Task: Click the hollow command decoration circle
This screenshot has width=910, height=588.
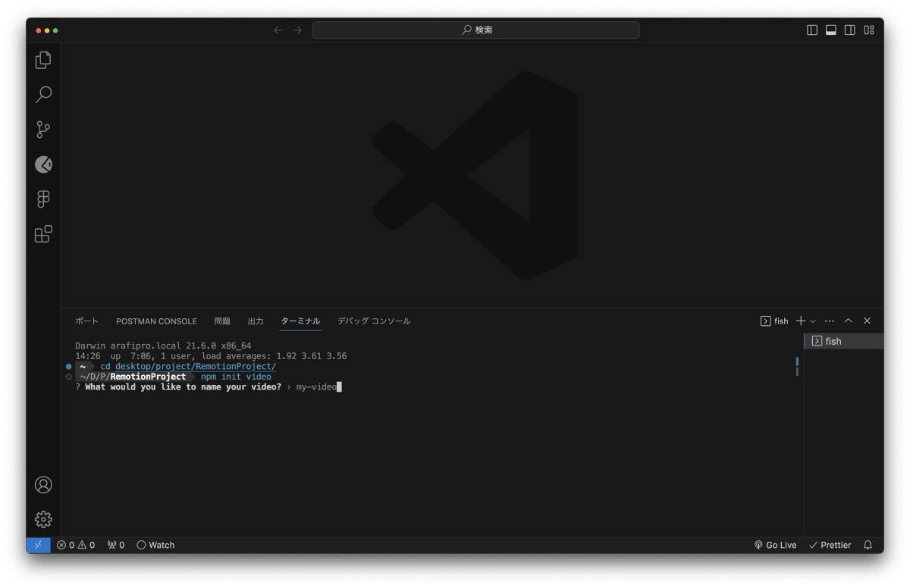Action: (68, 377)
